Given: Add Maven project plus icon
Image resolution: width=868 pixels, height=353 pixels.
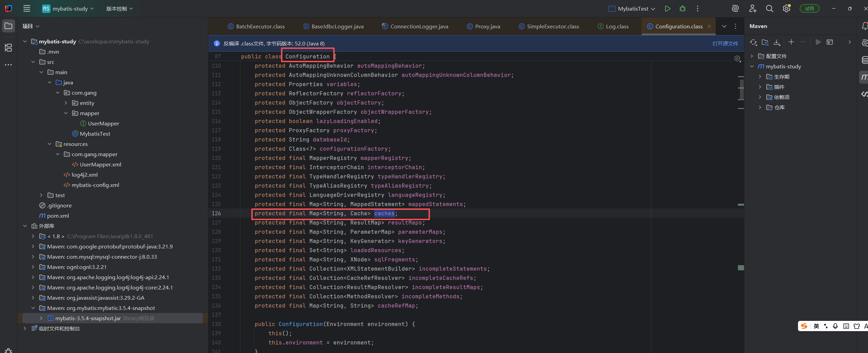Looking at the screenshot, I should [x=791, y=42].
